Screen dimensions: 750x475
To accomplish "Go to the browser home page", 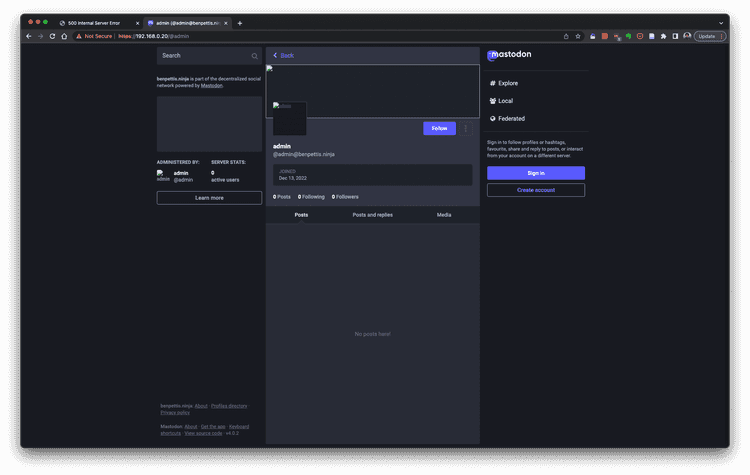I will [x=64, y=36].
